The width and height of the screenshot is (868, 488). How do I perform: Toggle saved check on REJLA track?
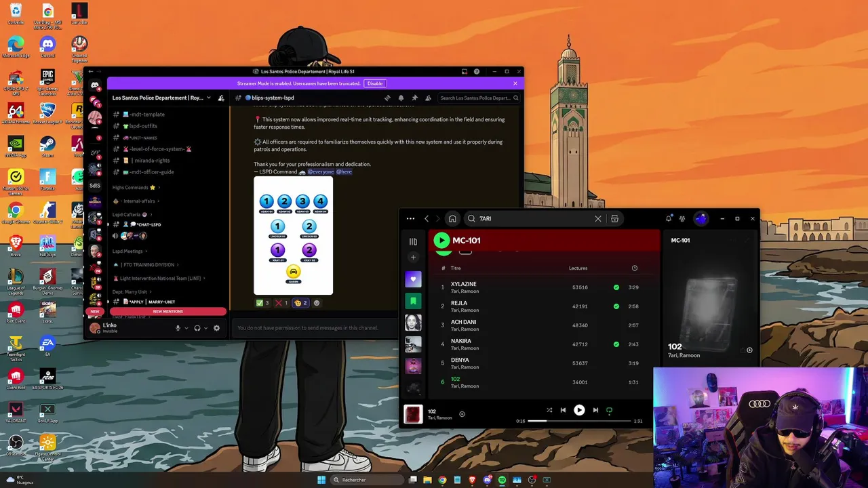click(616, 306)
